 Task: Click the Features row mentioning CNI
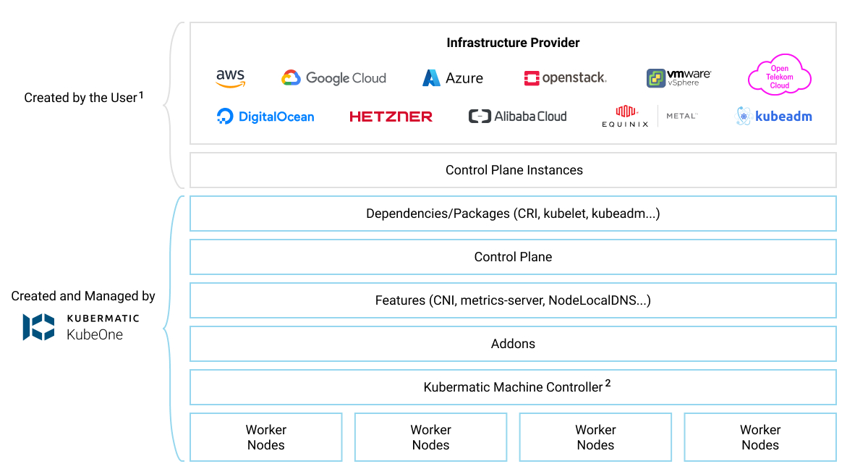513,300
